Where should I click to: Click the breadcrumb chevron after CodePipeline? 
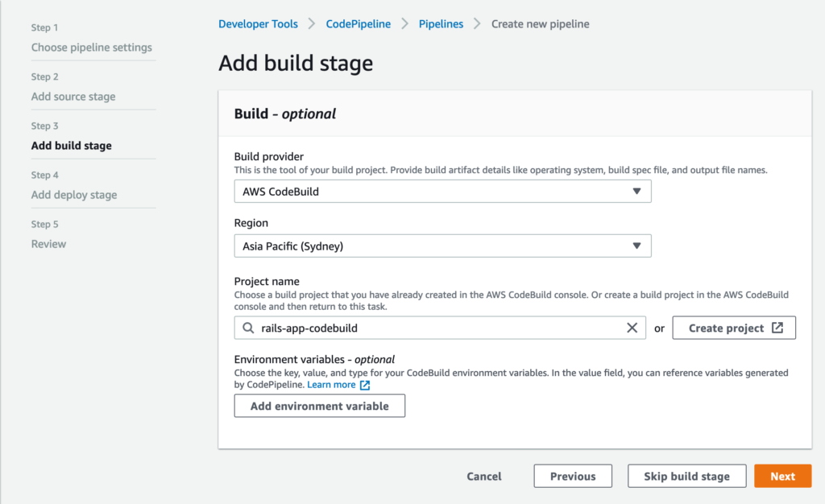[404, 23]
